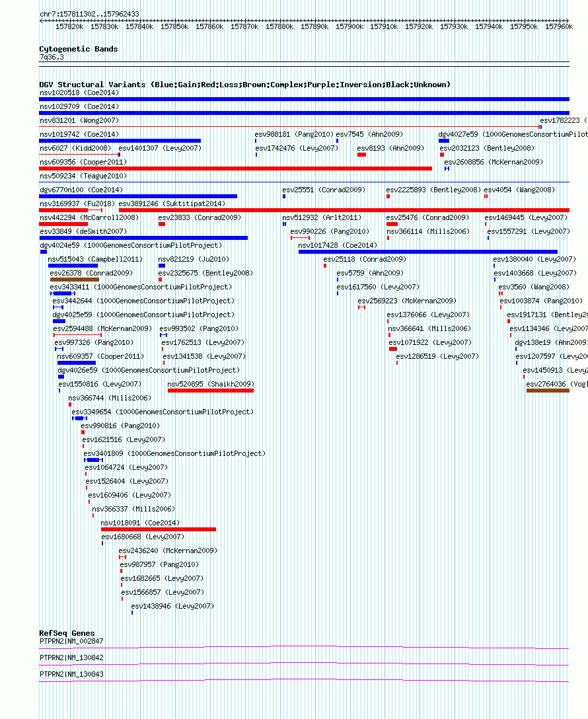The height and width of the screenshot is (719, 588).
Task: Click esv1401307 (Levy2007) label
Action: pyautogui.click(x=160, y=148)
